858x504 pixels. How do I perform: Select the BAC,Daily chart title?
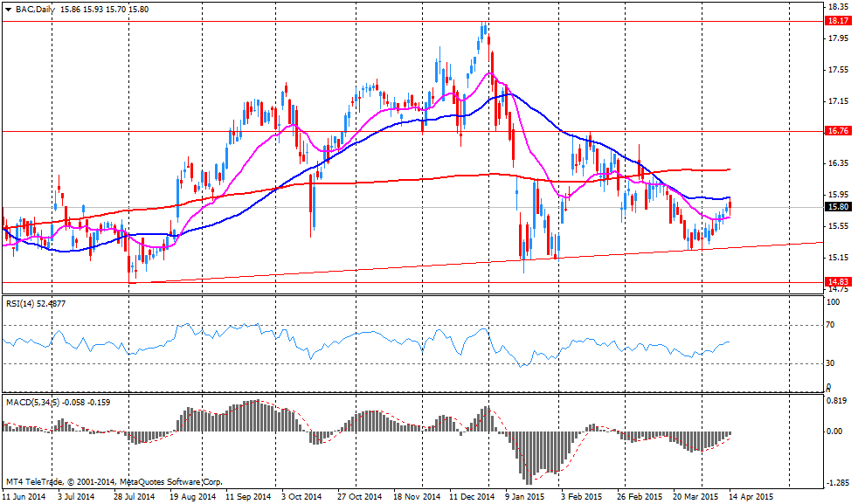[x=34, y=10]
